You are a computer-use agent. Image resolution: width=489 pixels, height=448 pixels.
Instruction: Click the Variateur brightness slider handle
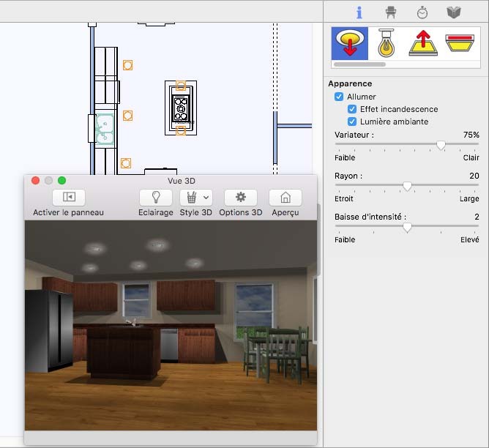(441, 146)
